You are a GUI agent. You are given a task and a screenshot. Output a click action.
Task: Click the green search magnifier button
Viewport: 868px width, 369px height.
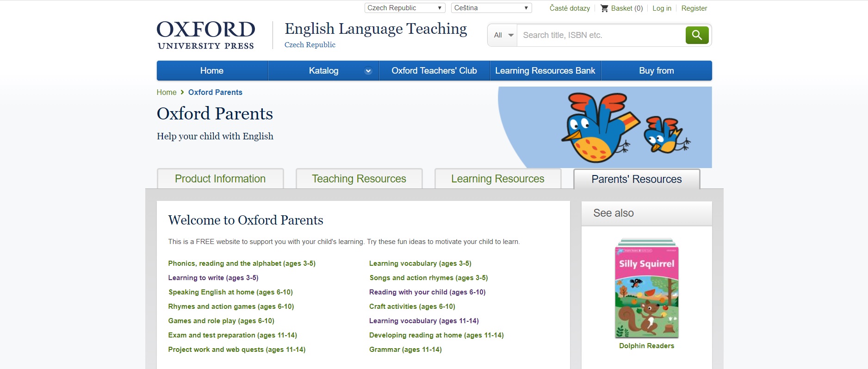[x=697, y=35]
